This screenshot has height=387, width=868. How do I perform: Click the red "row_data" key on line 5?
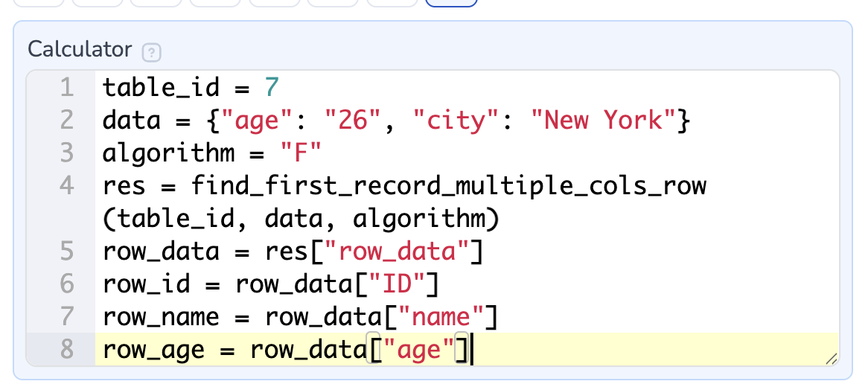396,252
